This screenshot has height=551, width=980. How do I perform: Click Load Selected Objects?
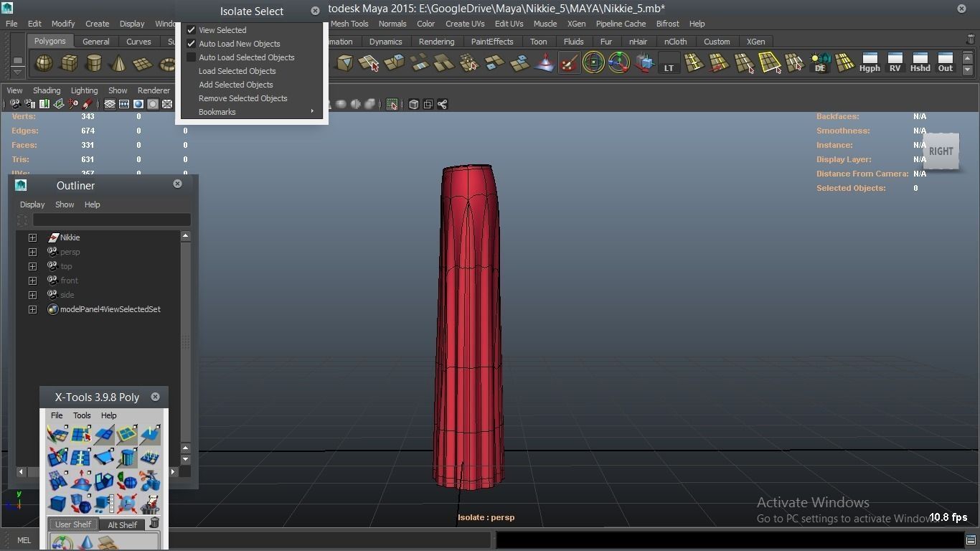[x=237, y=71]
